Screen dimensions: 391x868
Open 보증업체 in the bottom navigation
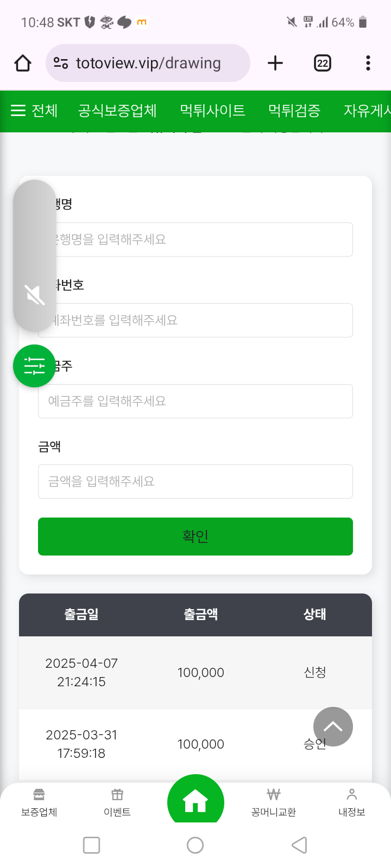click(39, 802)
